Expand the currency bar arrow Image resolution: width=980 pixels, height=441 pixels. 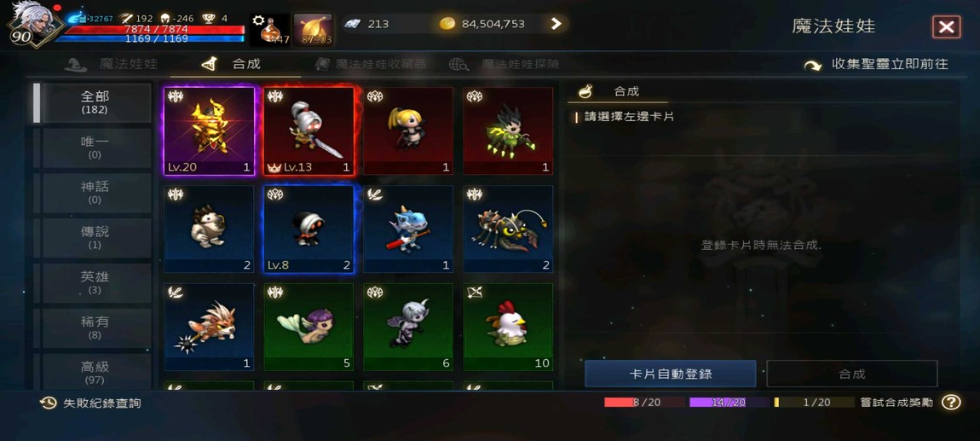pyautogui.click(x=556, y=24)
